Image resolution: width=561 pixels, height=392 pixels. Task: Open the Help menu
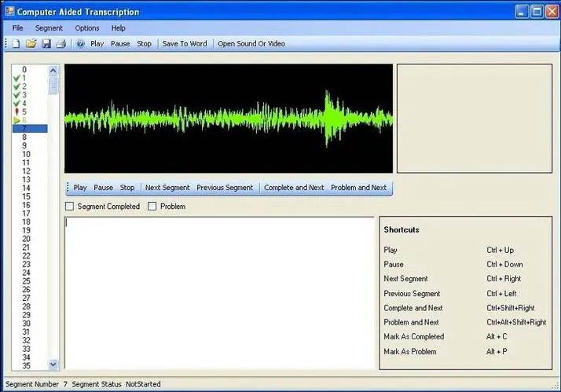click(118, 28)
